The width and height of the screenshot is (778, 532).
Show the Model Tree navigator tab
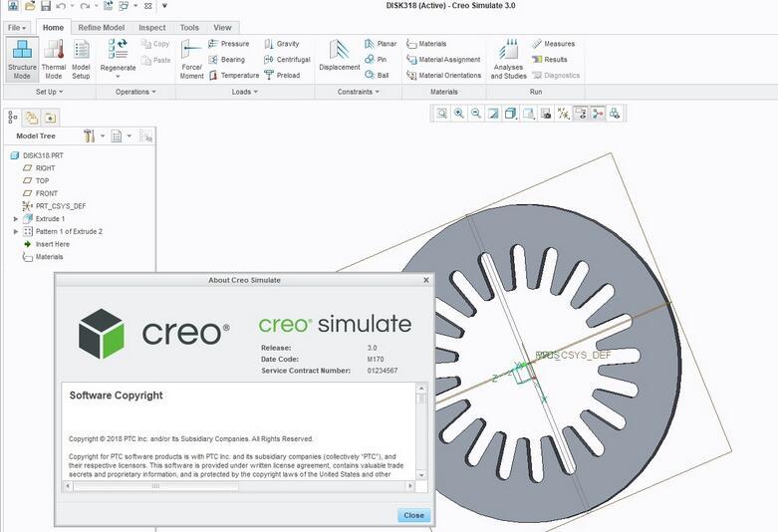[13, 118]
